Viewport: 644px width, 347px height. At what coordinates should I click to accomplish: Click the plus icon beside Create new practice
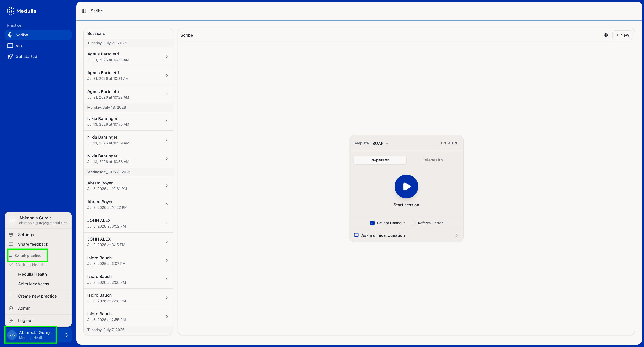pos(11,296)
